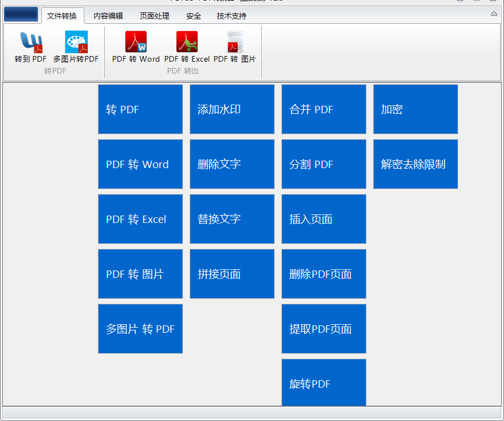
Task: Click the 多图片转PDF ribbon icon
Action: point(76,43)
